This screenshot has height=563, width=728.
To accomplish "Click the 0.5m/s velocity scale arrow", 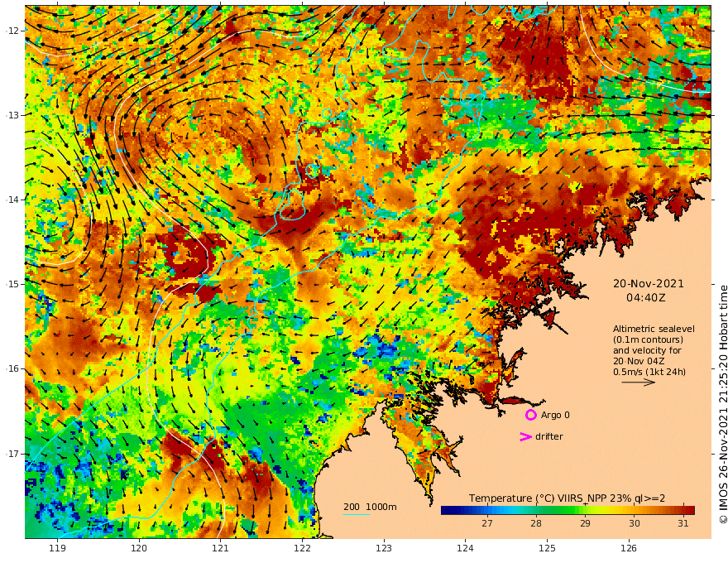I will (x=639, y=383).
